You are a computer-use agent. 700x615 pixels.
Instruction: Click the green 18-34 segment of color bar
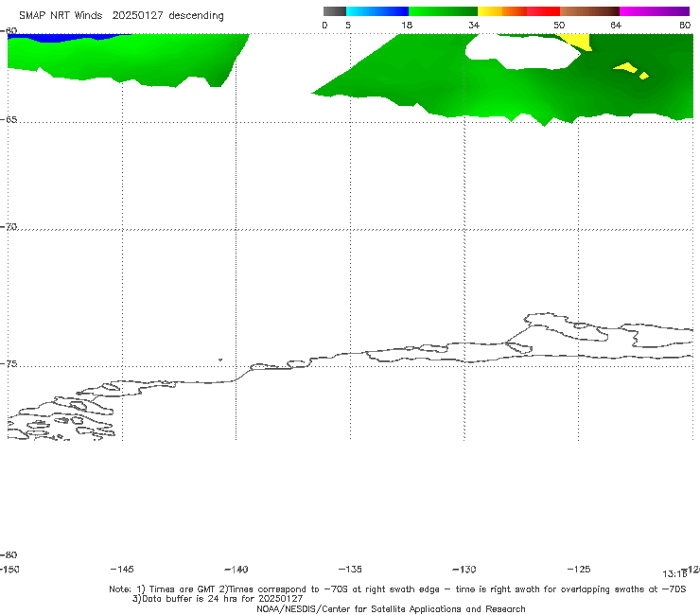(x=443, y=11)
